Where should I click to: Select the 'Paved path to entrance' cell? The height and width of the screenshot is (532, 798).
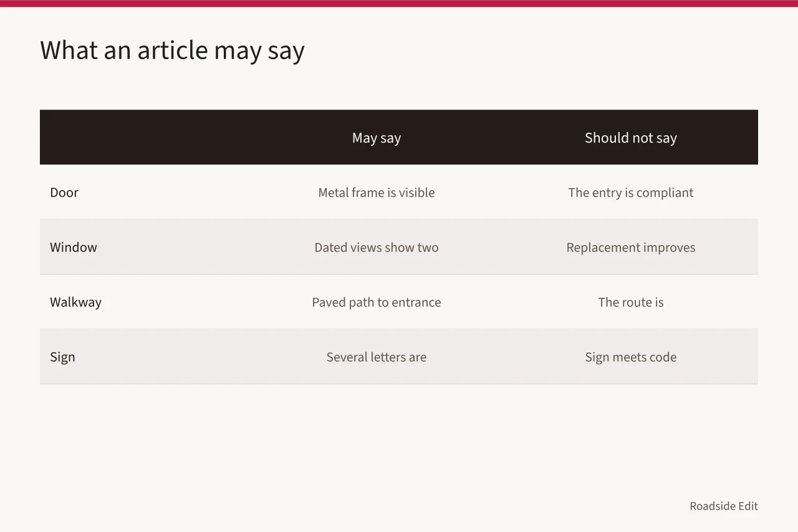tap(377, 302)
